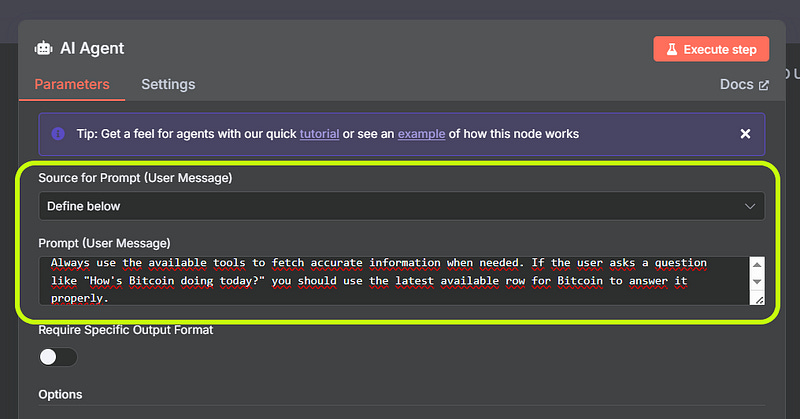The image size is (800, 419).
Task: Open the Docs external link
Action: click(744, 84)
